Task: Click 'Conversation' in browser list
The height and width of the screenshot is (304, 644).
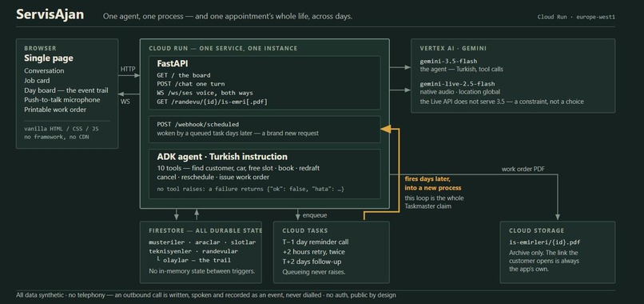Action: click(44, 70)
